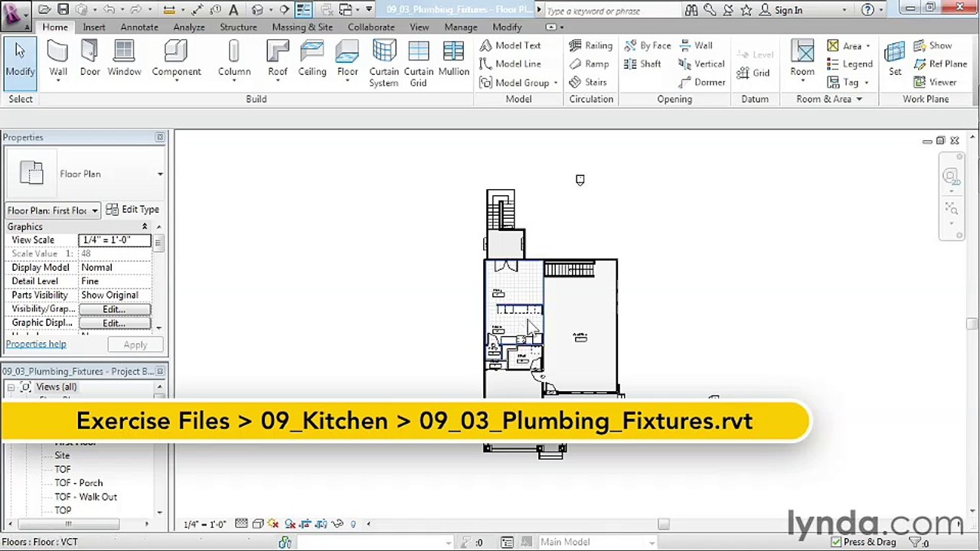This screenshot has height=551, width=980.
Task: Click the View Scale value field
Action: point(115,240)
